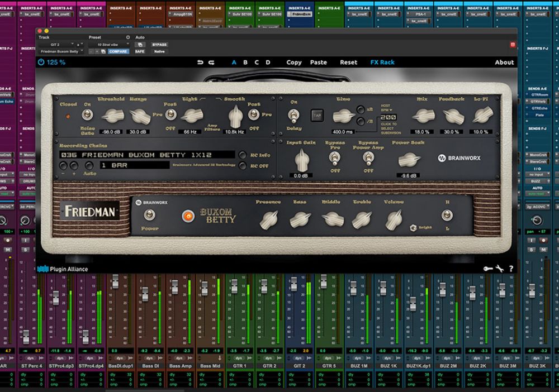Open the About page
Viewport: 559px width, 392px height.
(x=504, y=63)
